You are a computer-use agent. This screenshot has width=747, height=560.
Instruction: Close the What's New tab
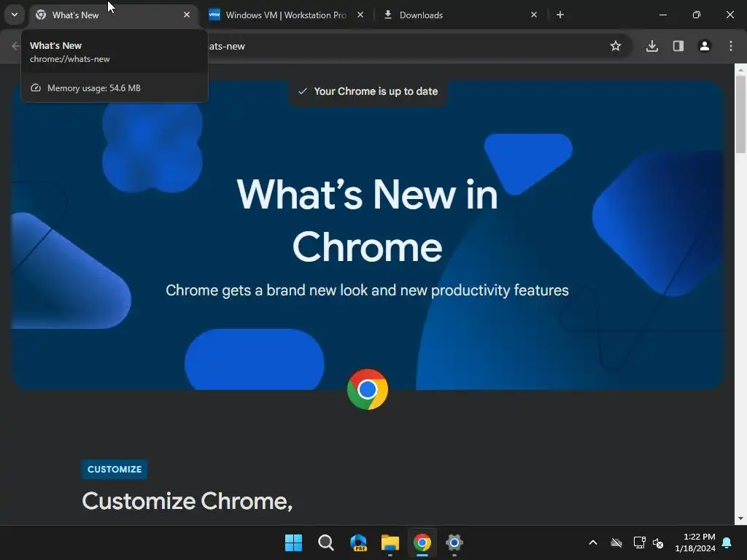pos(187,15)
